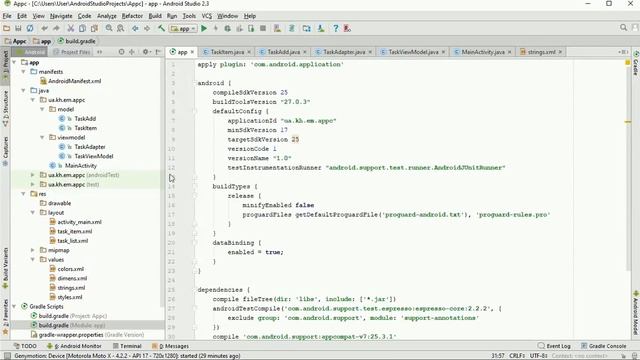Image resolution: width=640 pixels, height=360 pixels.
Task: Open the TODO tool window button
Action: [x=25, y=346]
